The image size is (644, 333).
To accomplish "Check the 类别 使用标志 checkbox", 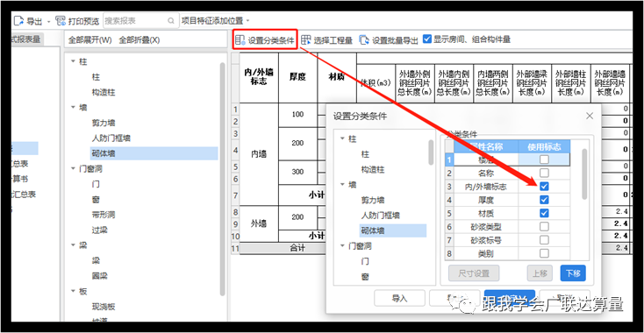I will click(544, 253).
